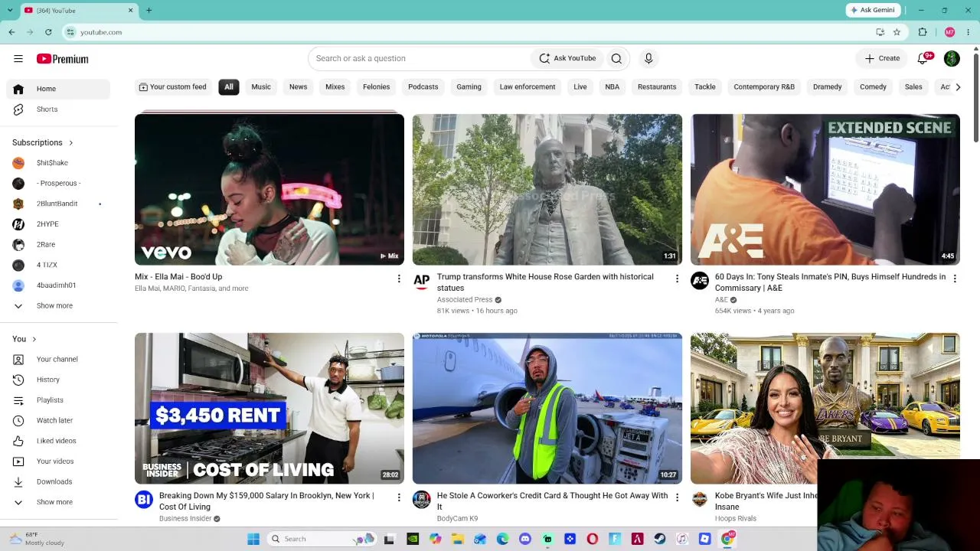The height and width of the screenshot is (551, 980).
Task: Open the YouTube hamburger guide menu
Action: click(18, 59)
